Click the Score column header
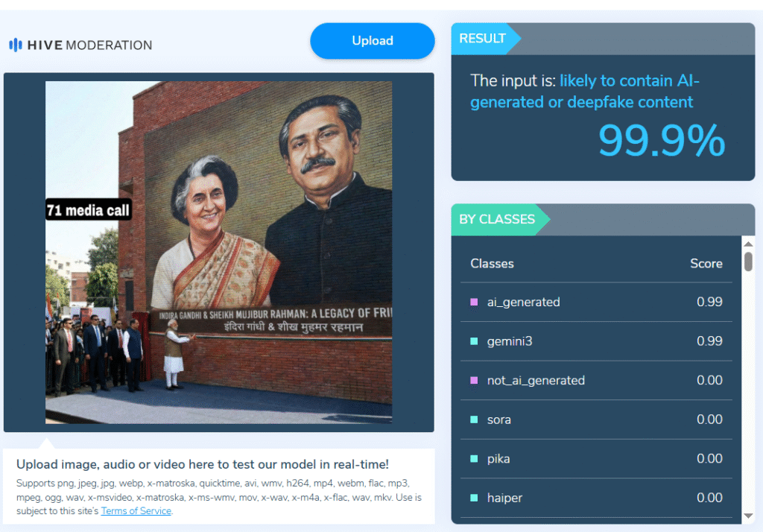This screenshot has height=532, width=763. [x=706, y=263]
